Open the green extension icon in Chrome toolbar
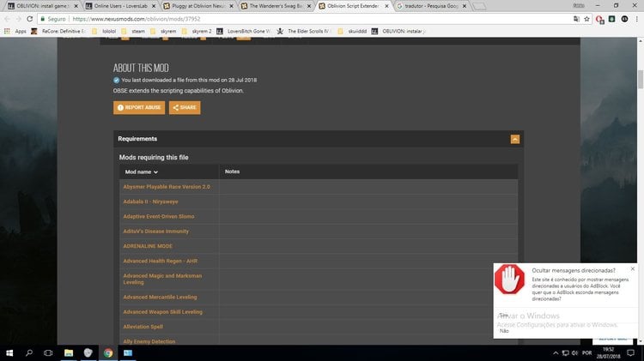This screenshot has height=361, width=644. 612,19
